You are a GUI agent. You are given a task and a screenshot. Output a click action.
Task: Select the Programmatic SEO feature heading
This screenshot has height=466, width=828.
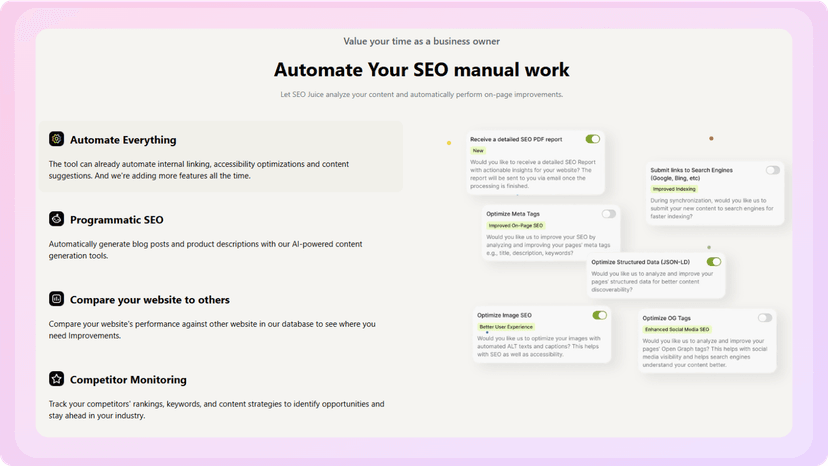(117, 220)
